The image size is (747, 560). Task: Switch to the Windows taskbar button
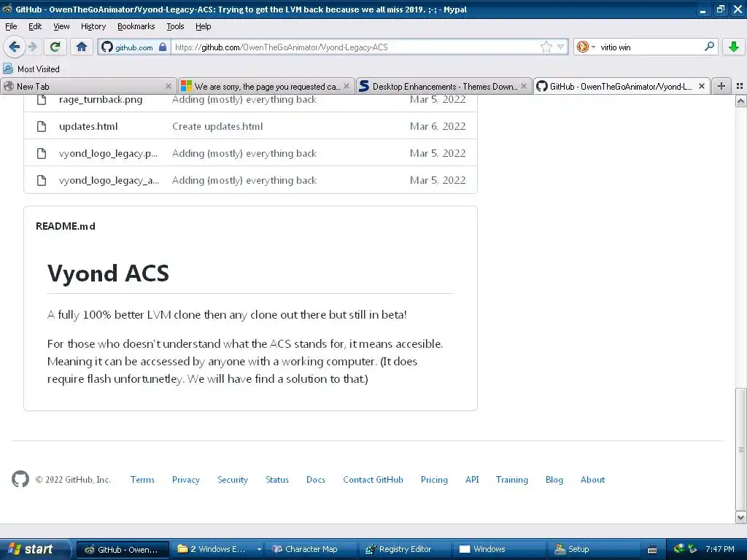[499, 549]
